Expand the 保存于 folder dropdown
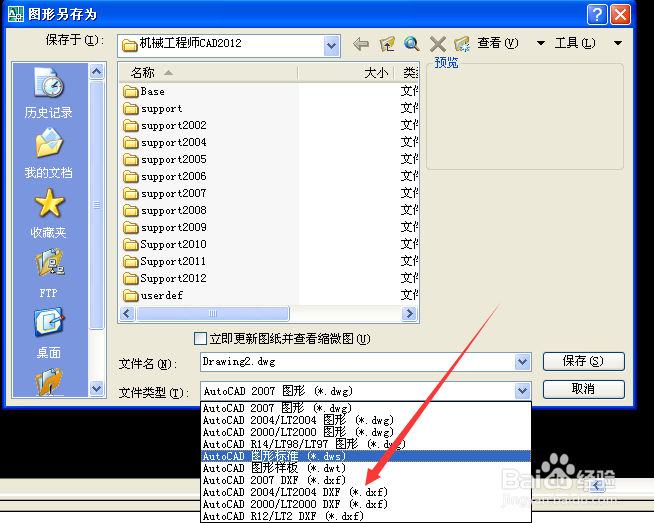 click(331, 45)
